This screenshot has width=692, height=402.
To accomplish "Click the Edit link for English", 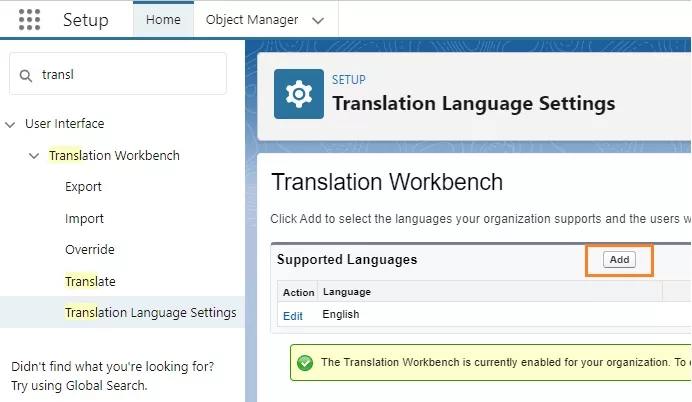I will click(292, 314).
